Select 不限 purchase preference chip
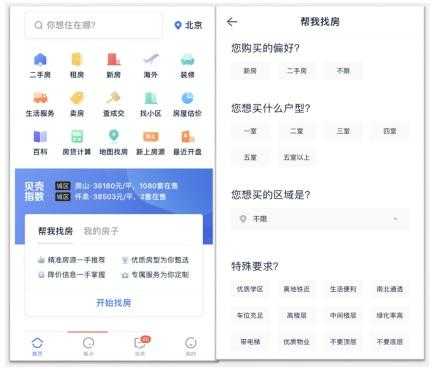 (x=343, y=71)
